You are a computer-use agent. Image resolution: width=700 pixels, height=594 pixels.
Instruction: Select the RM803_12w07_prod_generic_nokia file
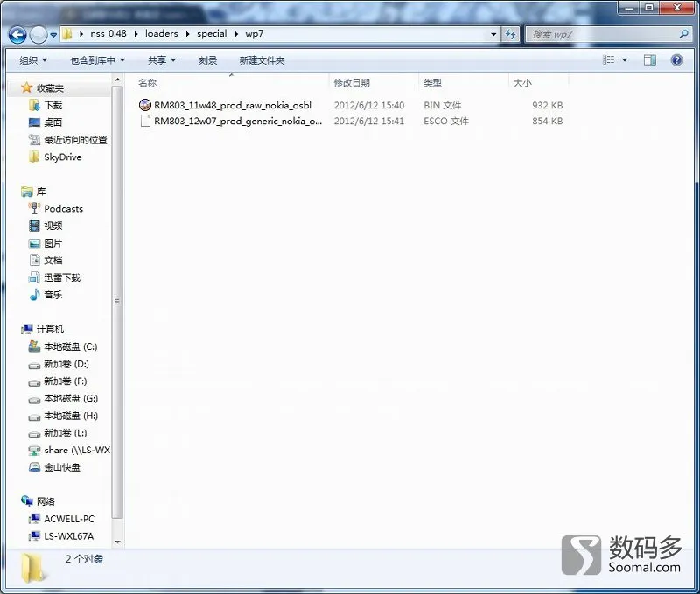pyautogui.click(x=237, y=121)
